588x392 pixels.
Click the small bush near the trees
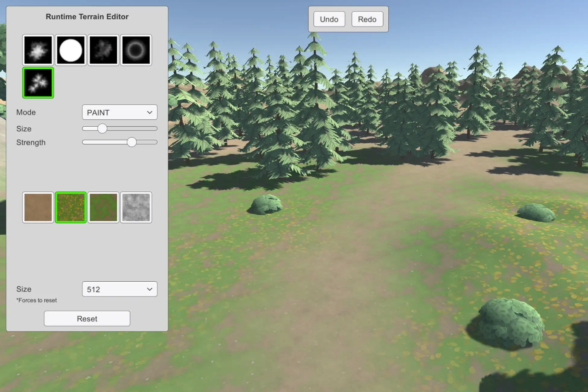[x=267, y=204]
